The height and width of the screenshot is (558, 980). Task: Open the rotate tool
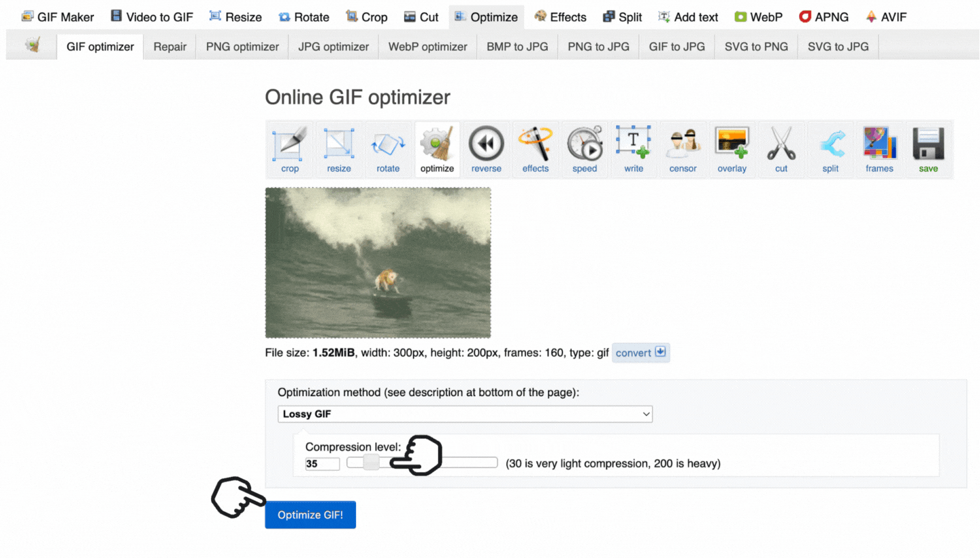(388, 149)
